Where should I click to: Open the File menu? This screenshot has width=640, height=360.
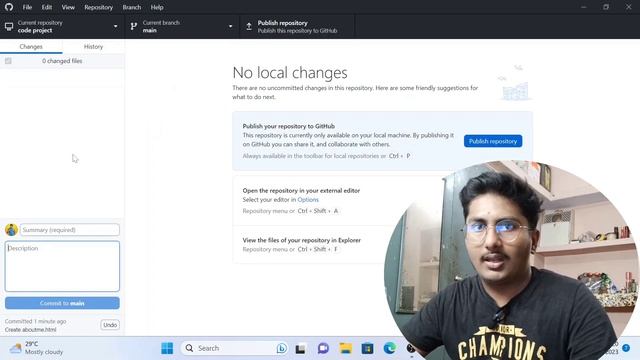click(27, 7)
